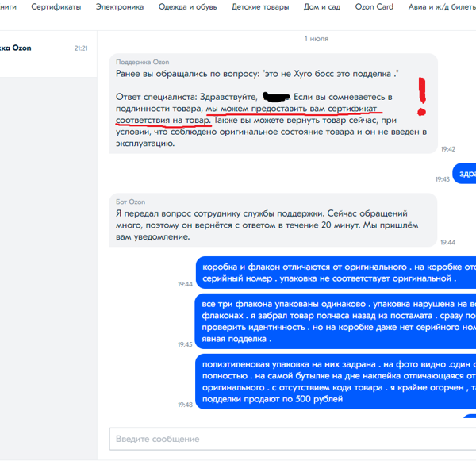Open the Электроника category
The image size is (476, 476).
[120, 6]
